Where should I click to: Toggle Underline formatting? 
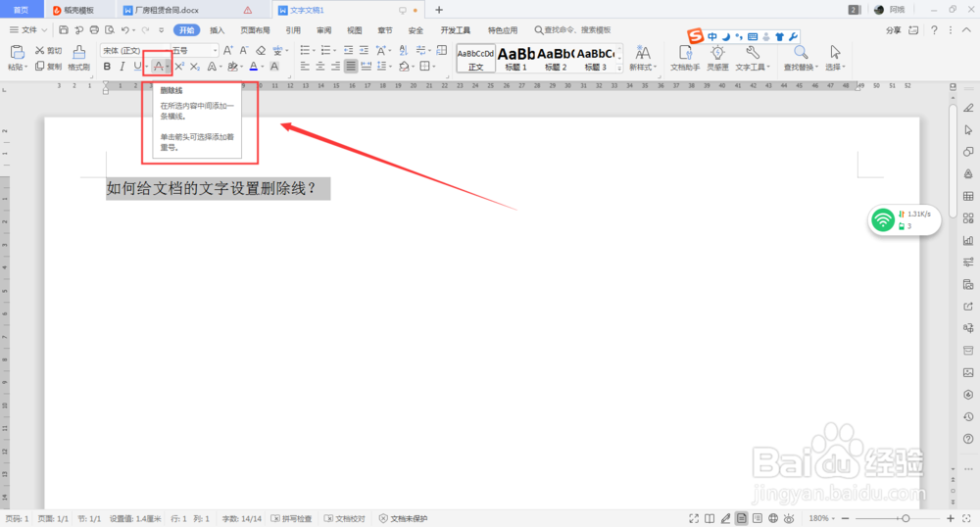[137, 67]
